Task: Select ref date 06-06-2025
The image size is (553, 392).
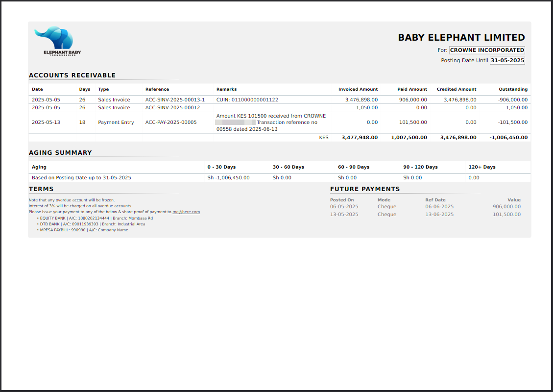Action: pos(439,207)
